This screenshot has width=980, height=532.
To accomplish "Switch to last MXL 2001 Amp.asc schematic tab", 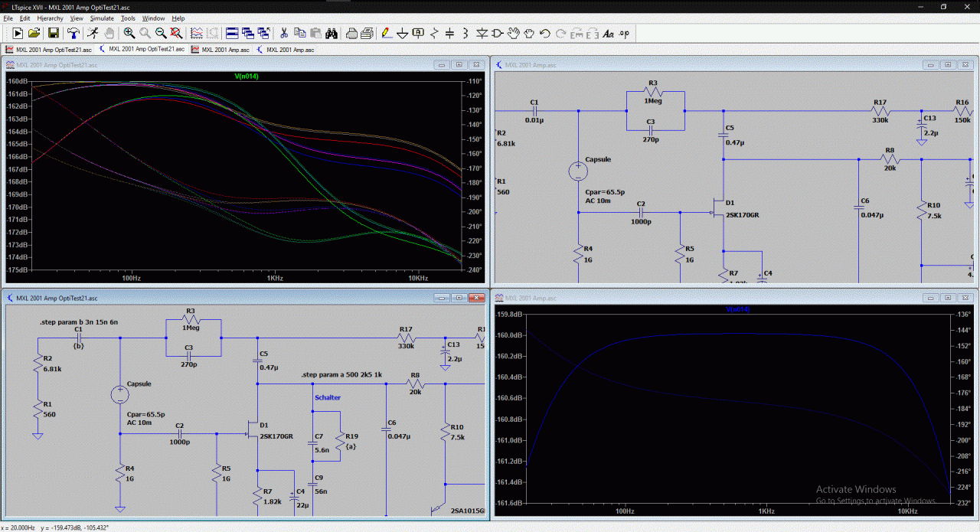I will click(x=286, y=49).
